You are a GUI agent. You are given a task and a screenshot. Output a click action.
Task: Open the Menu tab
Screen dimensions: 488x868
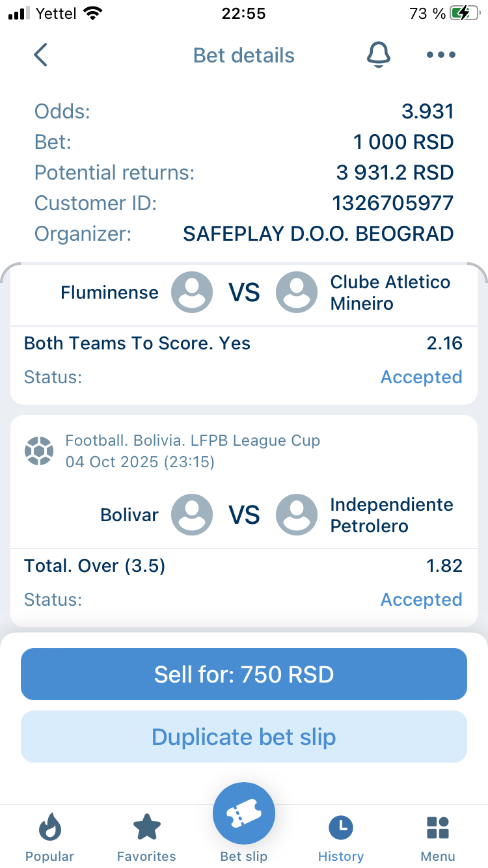(x=438, y=838)
